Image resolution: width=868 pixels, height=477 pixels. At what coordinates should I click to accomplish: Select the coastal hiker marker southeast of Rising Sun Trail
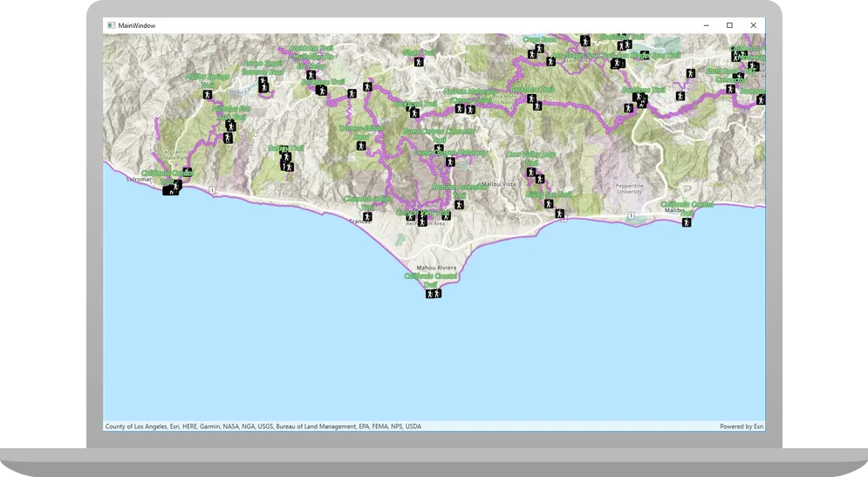coord(560,214)
